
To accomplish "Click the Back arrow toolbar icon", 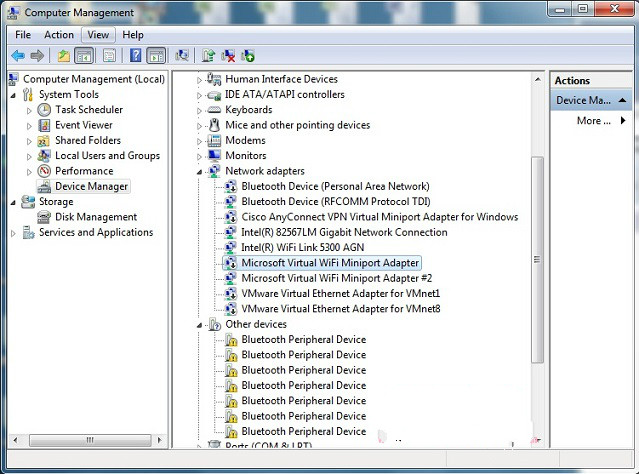I will [x=18, y=55].
